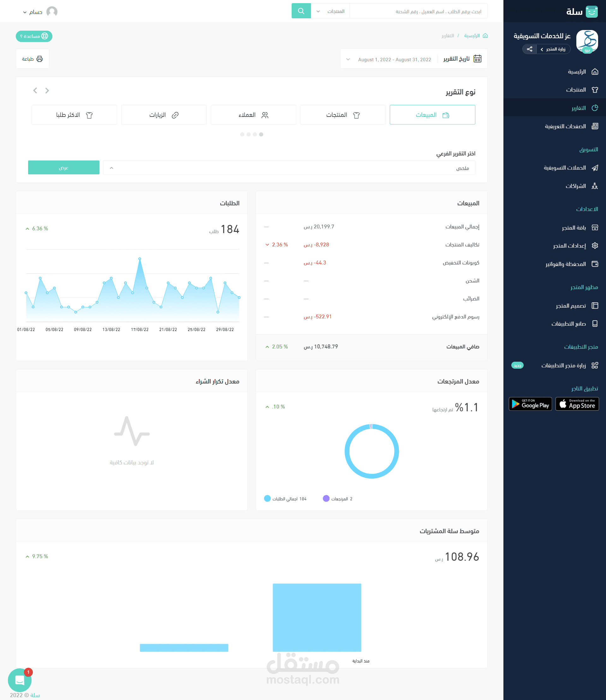Select the العملاء report type tab

tap(253, 115)
